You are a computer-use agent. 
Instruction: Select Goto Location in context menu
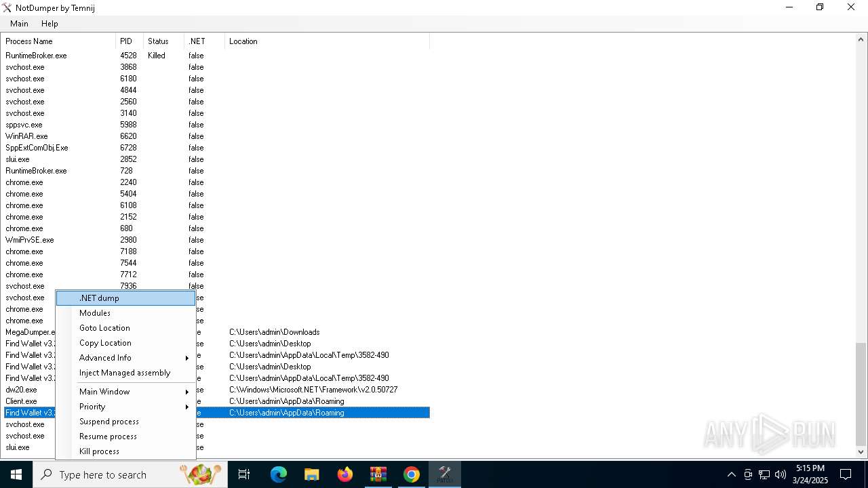[x=126, y=328]
